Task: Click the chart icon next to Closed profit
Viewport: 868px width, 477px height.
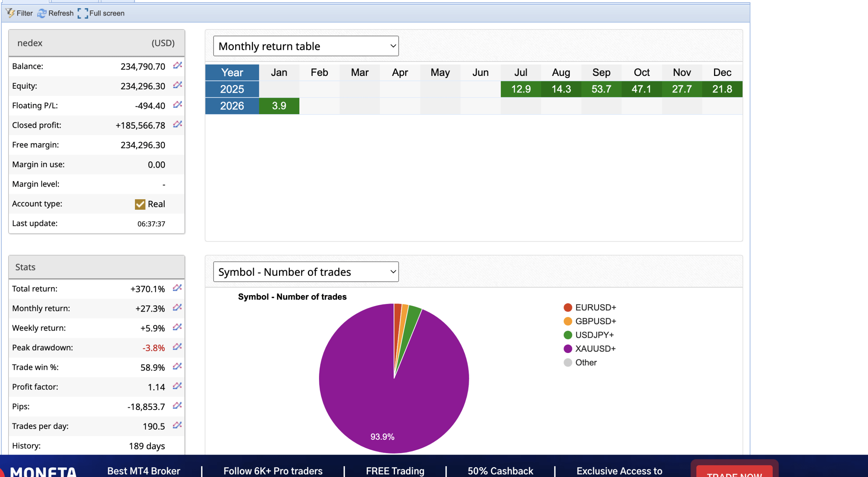Action: point(177,124)
